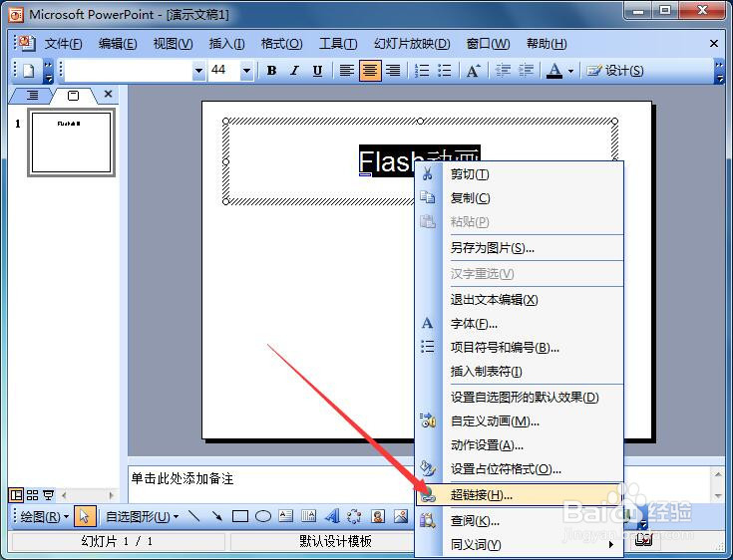This screenshot has width=733, height=560.
Task: Open the 编辑(E) menu
Action: click(118, 44)
